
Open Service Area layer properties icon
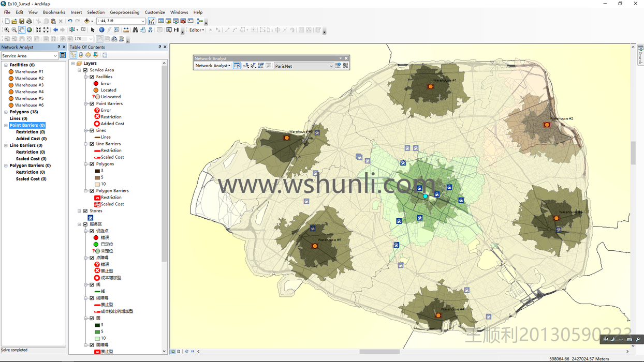63,55
